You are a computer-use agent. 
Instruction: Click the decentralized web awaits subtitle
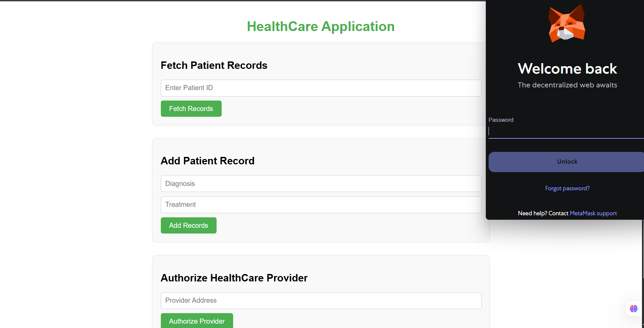(567, 85)
